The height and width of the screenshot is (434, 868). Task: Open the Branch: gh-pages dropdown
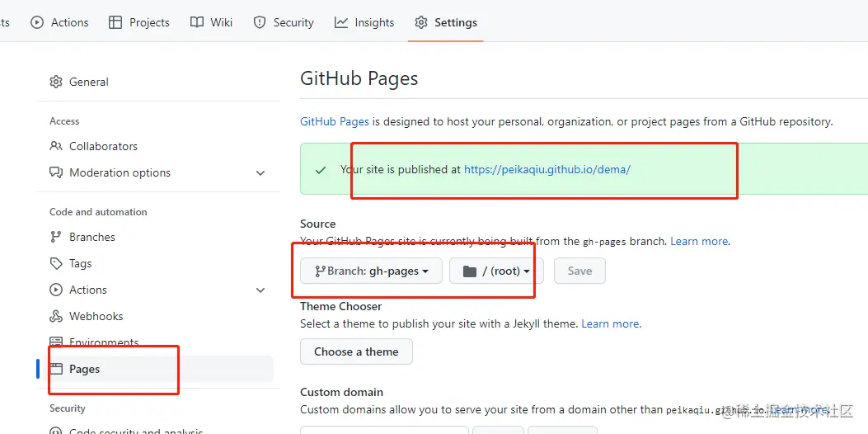tap(372, 271)
